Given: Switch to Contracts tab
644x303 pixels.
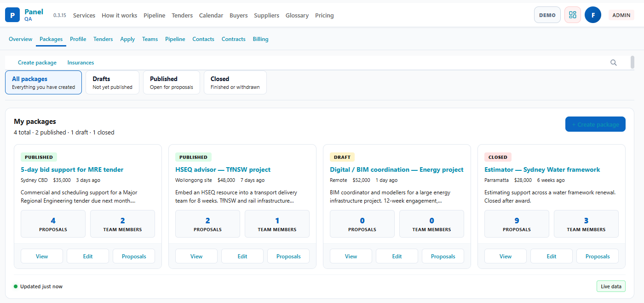Looking at the screenshot, I should [234, 39].
